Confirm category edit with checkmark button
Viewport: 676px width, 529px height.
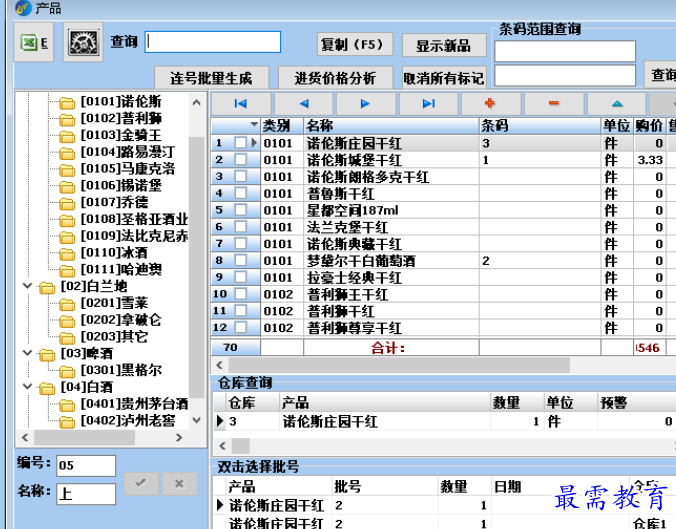coord(141,483)
